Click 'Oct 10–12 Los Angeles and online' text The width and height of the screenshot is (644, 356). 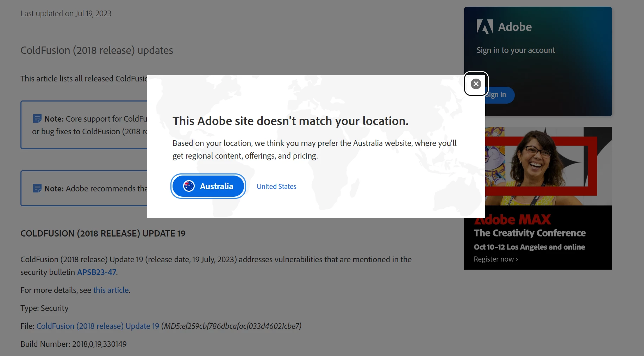(529, 247)
